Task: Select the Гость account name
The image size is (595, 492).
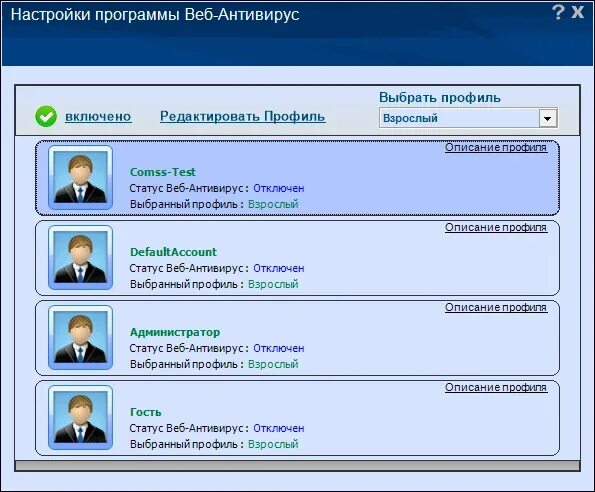Action: 146,412
